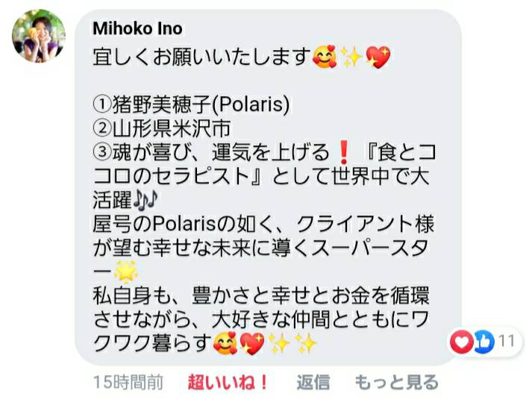Viewport: 532px width, 399px height.
Task: Click the ①猪野美穂子(Polaris) text line
Action: [x=191, y=104]
